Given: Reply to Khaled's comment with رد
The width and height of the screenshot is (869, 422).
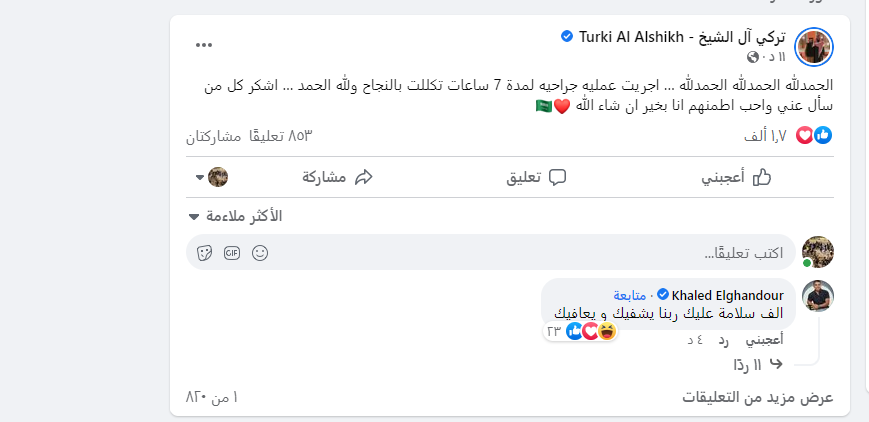Looking at the screenshot, I should coord(723,340).
